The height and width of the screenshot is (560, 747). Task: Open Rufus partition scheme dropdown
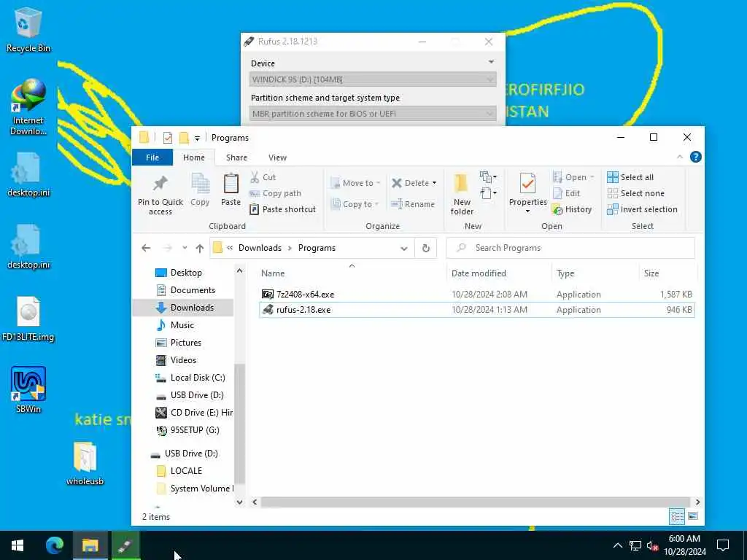373,114
